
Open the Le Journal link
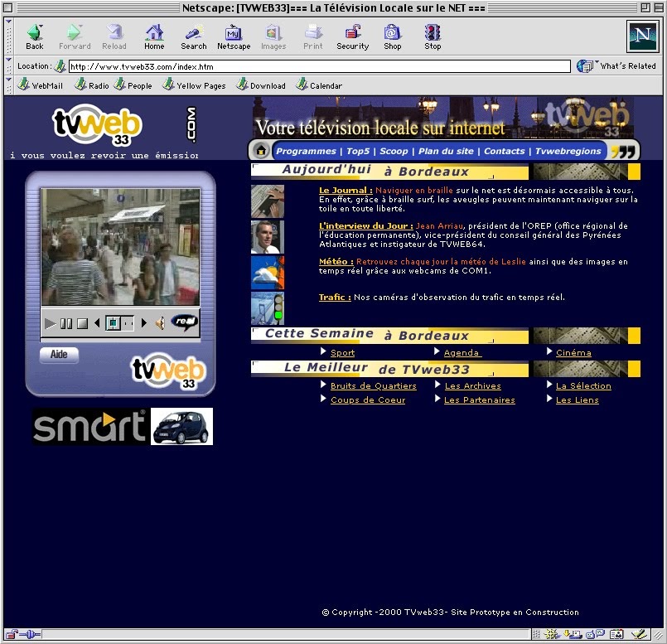click(346, 191)
